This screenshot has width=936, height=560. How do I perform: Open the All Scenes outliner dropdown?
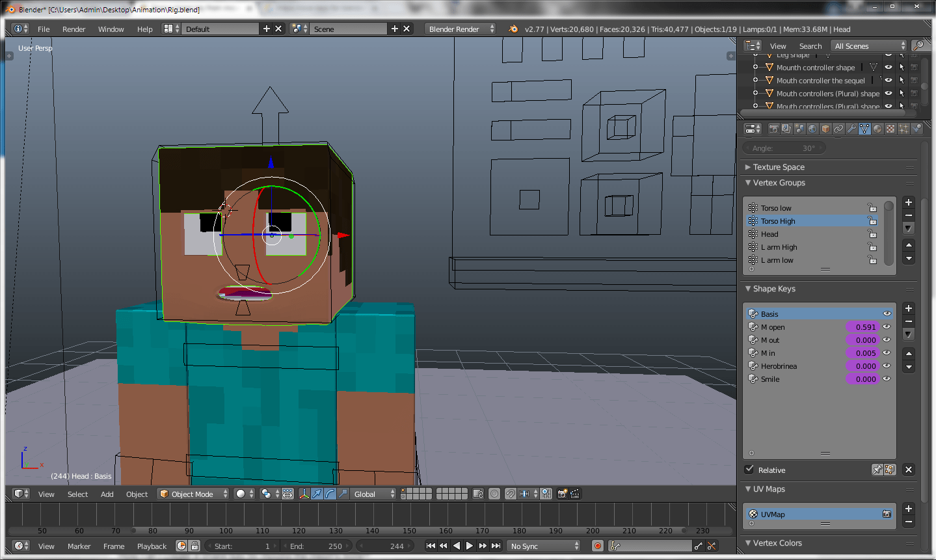point(870,46)
